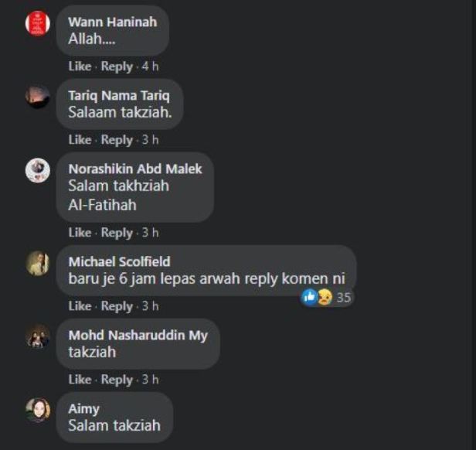Reply to Mohd Nasharuddin My's comment
The image size is (476, 450).
click(117, 380)
